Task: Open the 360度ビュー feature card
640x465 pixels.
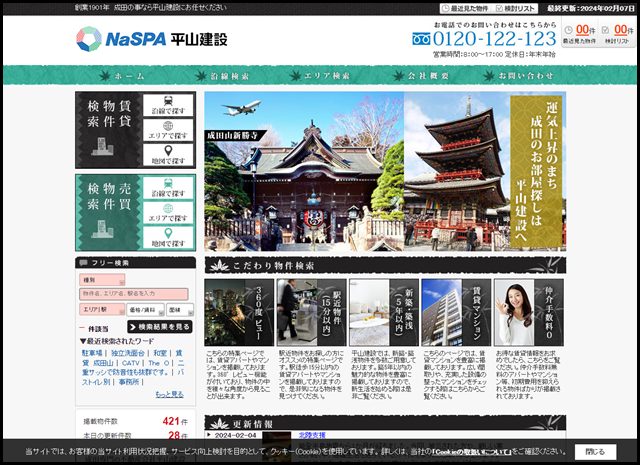Action: 239,312
